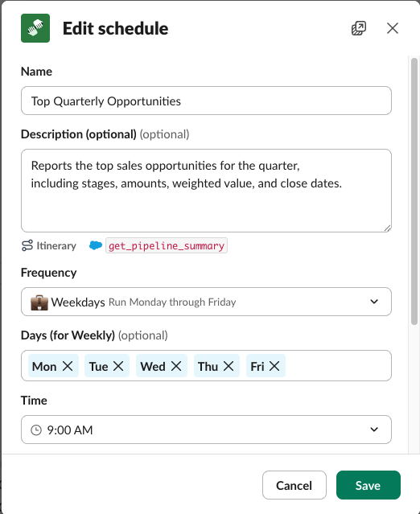Click the vertical scrollbar of the dialog
The width and height of the screenshot is (420, 514).
(x=414, y=191)
